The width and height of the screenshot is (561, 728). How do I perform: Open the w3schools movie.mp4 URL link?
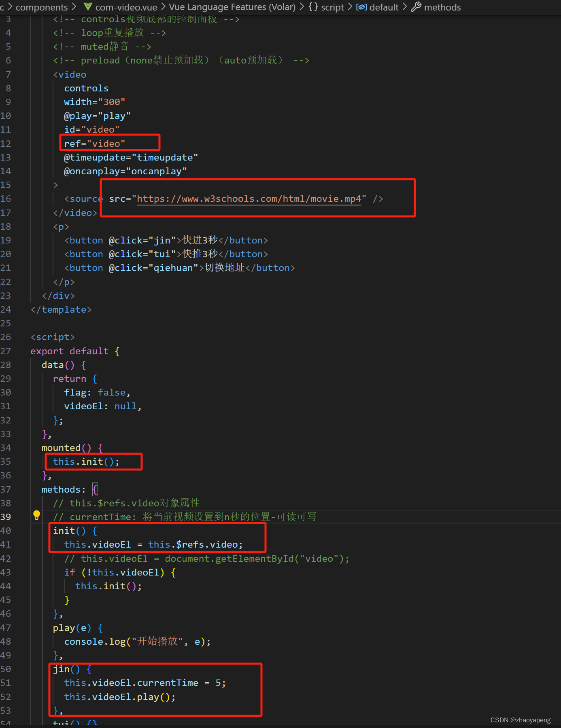pyautogui.click(x=249, y=199)
